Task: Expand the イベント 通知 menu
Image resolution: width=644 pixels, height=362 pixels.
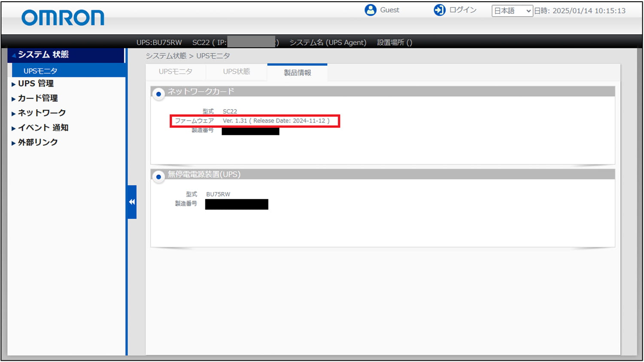Action: point(43,128)
